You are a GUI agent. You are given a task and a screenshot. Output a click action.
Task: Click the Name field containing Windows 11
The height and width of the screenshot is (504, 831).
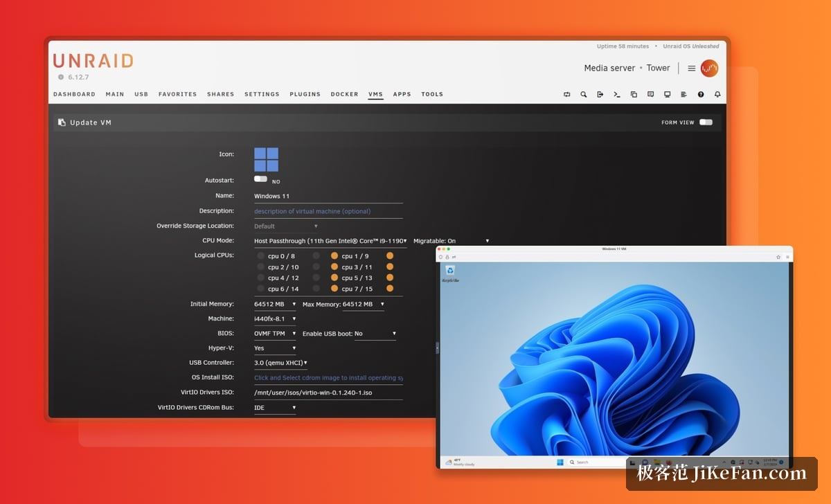(x=328, y=197)
